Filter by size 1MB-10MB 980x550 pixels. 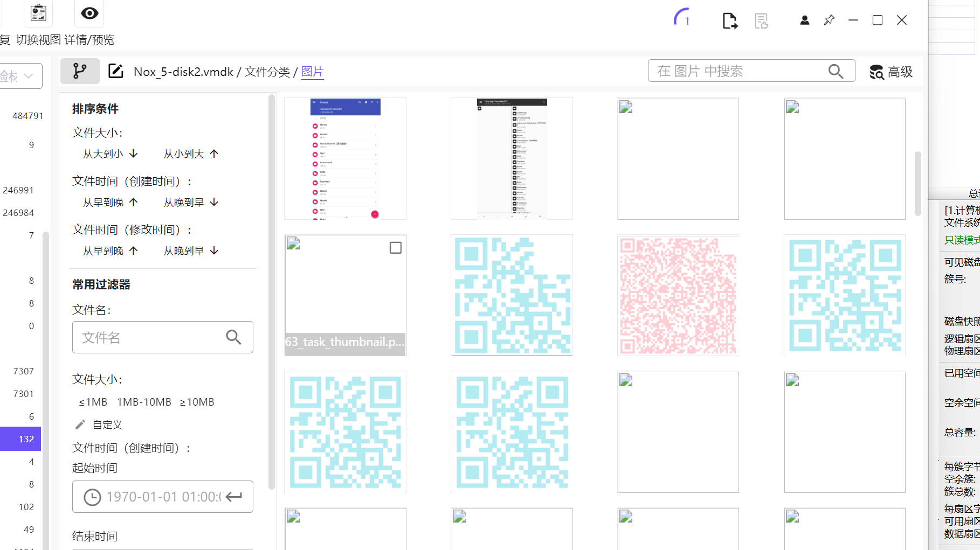pos(144,402)
